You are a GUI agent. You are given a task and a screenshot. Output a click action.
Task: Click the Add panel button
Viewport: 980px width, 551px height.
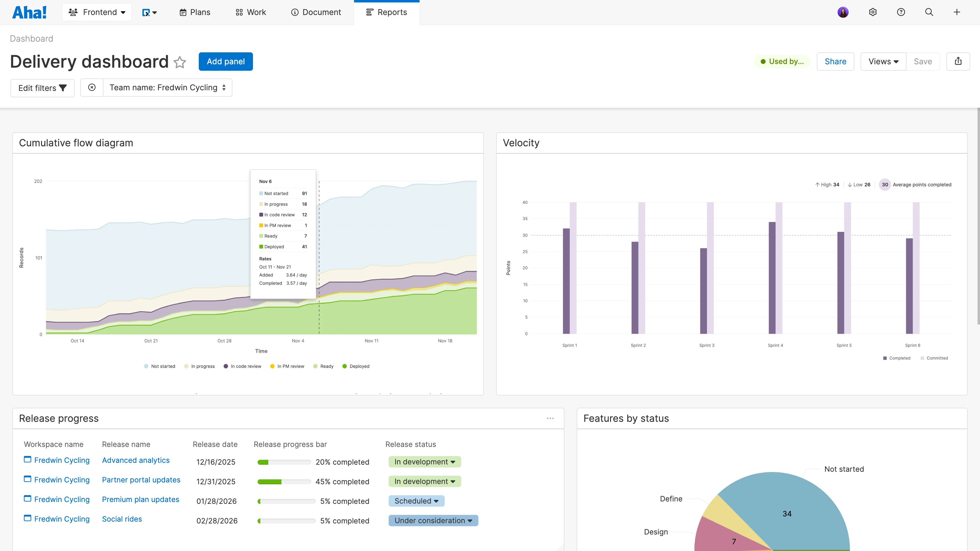pyautogui.click(x=226, y=61)
